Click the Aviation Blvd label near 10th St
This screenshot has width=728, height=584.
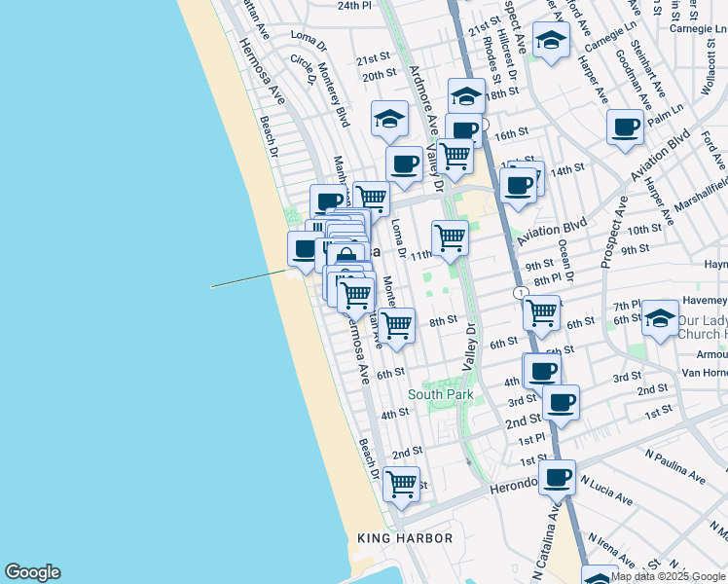pyautogui.click(x=552, y=232)
